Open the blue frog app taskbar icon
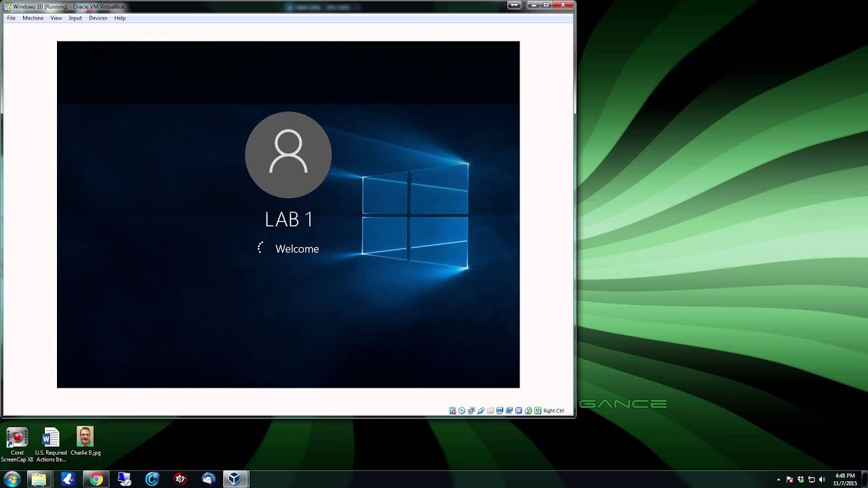868x488 pixels. (x=68, y=479)
